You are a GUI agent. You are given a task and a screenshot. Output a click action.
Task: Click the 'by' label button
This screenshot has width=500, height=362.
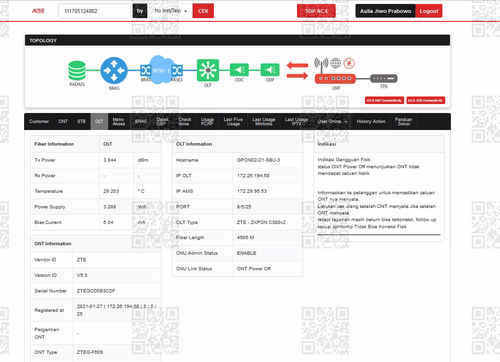[x=140, y=11]
